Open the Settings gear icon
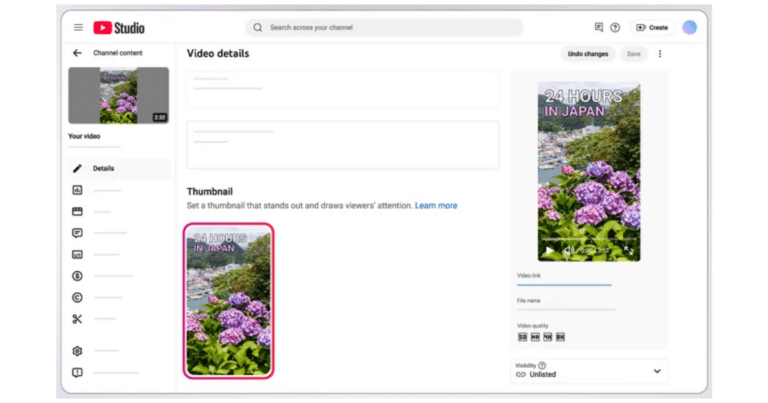768x403 pixels. click(77, 351)
